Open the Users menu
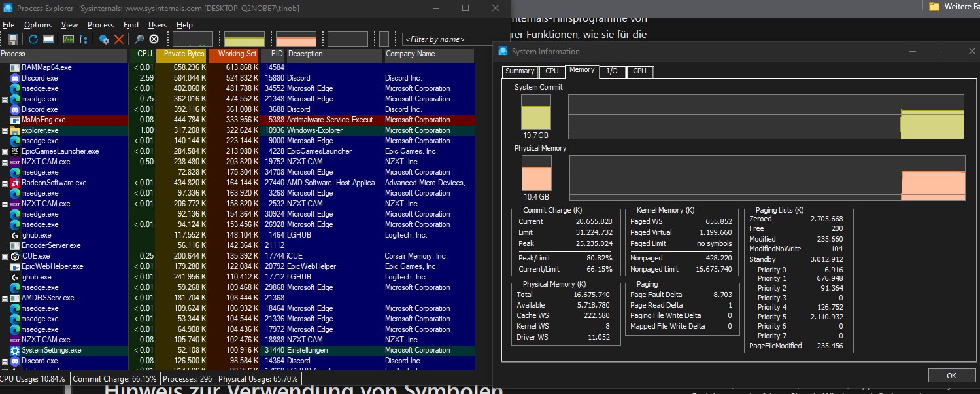980x394 pixels. tap(158, 25)
